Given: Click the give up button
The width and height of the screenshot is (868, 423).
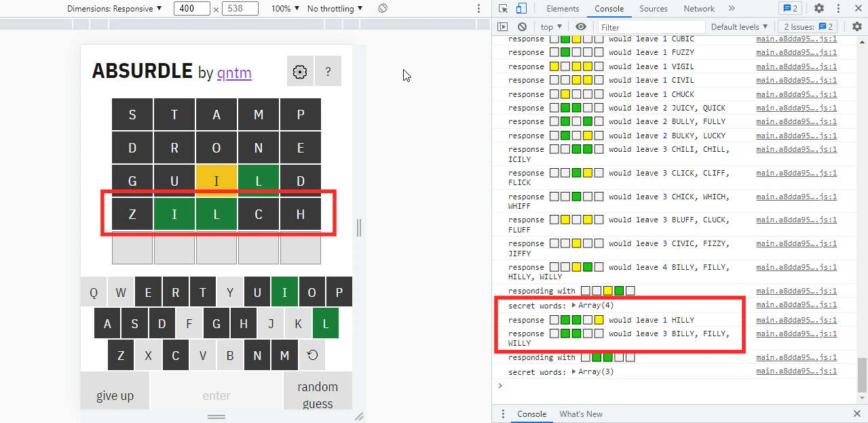Looking at the screenshot, I should point(115,391).
